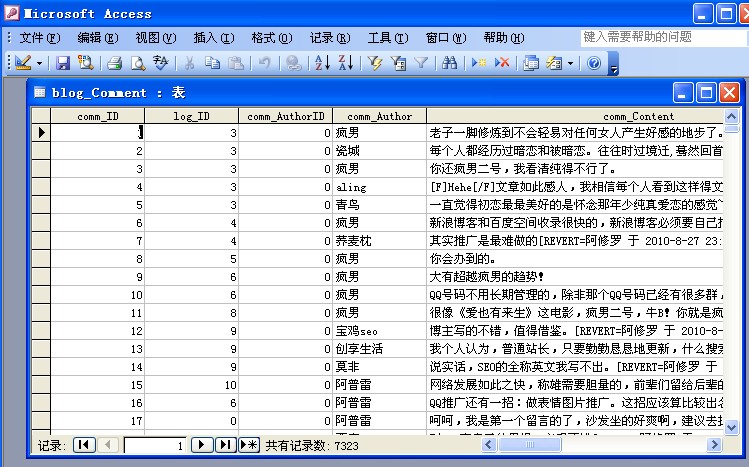Print the table using printer icon
Image resolution: width=749 pixels, height=467 pixels.
point(115,63)
